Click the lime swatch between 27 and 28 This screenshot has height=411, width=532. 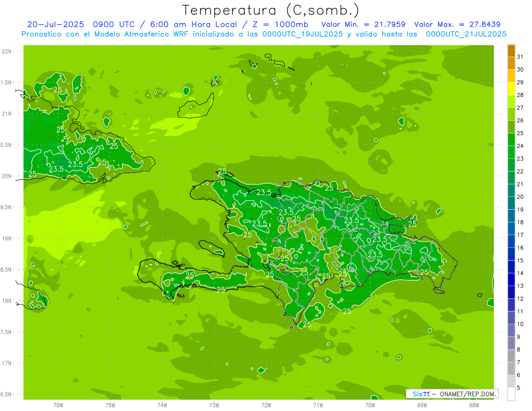pyautogui.click(x=511, y=101)
